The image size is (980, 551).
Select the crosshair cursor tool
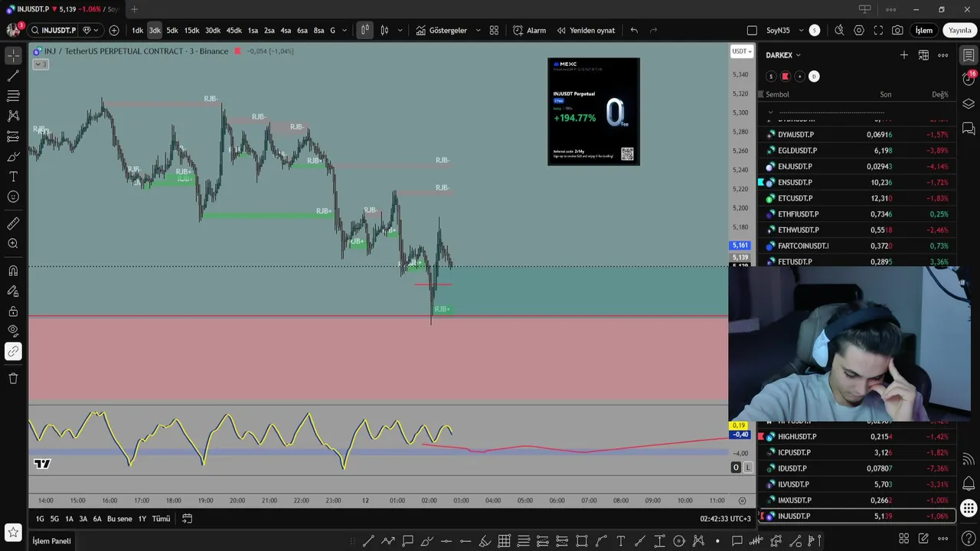tap(13, 56)
